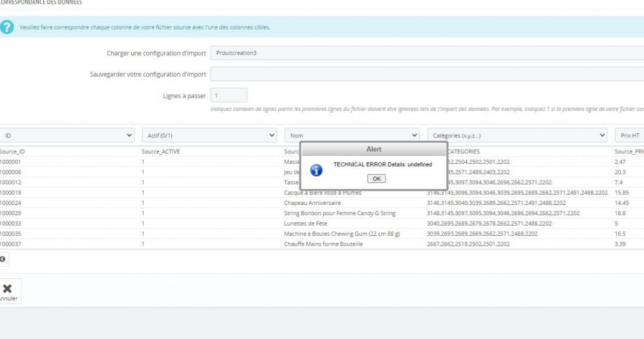This screenshot has height=339, width=644.
Task: Open the Nom column mapping dropdown
Action: coord(352,135)
